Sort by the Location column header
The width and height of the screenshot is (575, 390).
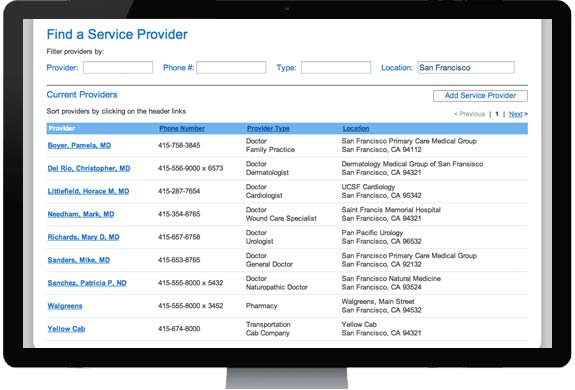tap(356, 128)
